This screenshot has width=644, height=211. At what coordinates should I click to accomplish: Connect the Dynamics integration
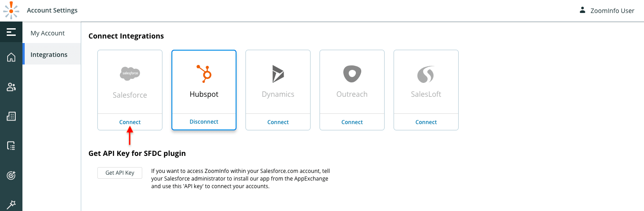tap(278, 122)
